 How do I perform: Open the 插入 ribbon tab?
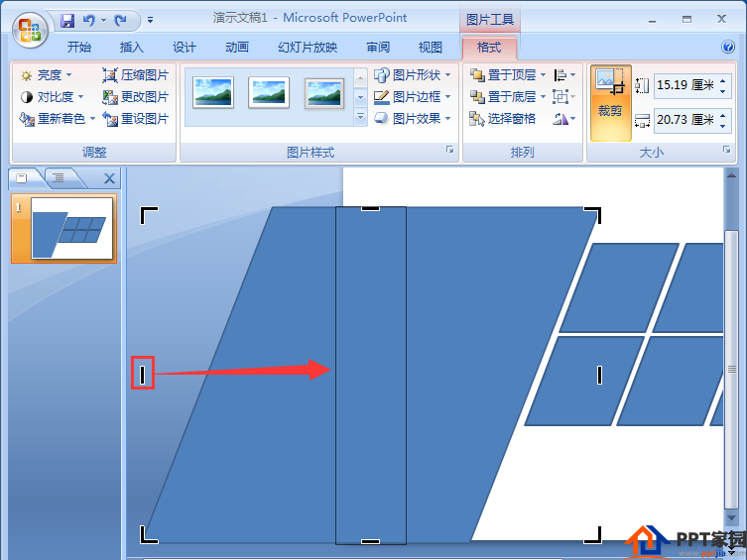click(132, 48)
